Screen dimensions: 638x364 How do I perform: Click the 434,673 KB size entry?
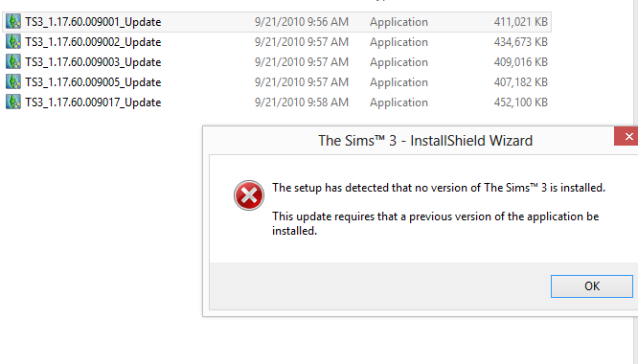(521, 42)
